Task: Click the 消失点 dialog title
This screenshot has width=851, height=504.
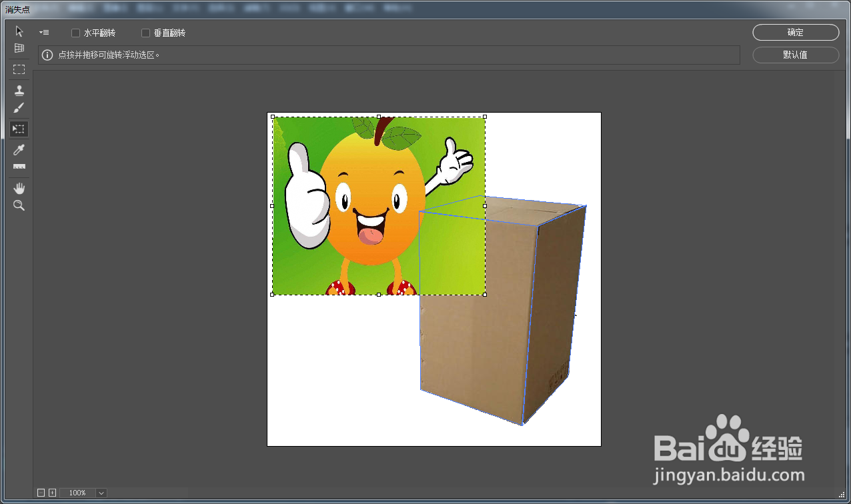Action: [x=18, y=9]
